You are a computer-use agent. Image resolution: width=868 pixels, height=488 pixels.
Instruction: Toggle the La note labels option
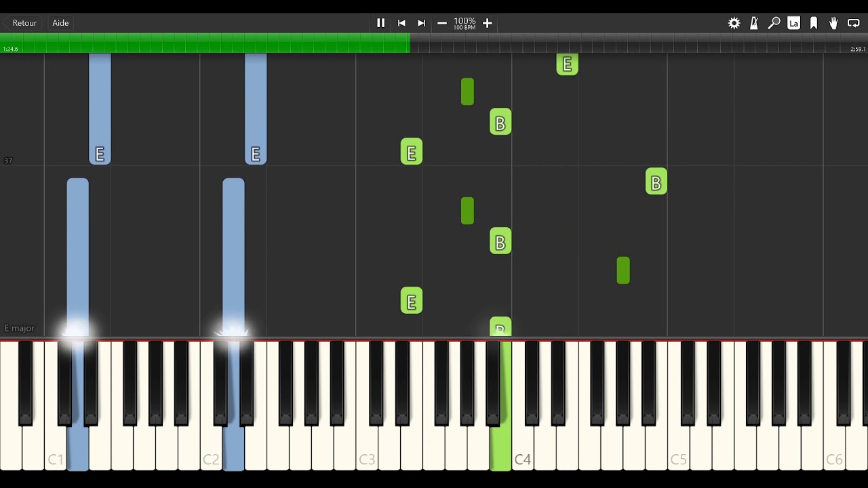(793, 23)
